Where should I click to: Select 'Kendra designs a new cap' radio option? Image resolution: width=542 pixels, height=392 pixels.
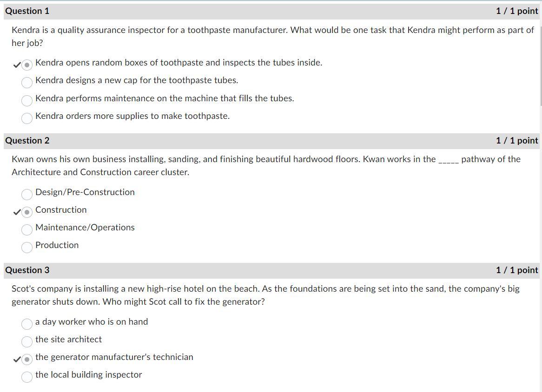pos(27,83)
